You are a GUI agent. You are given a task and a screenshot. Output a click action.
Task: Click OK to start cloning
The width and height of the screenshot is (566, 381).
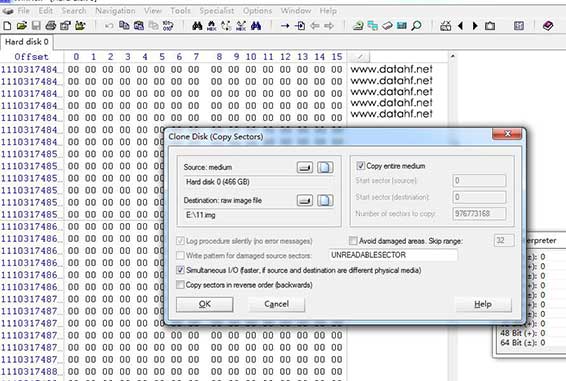click(205, 304)
